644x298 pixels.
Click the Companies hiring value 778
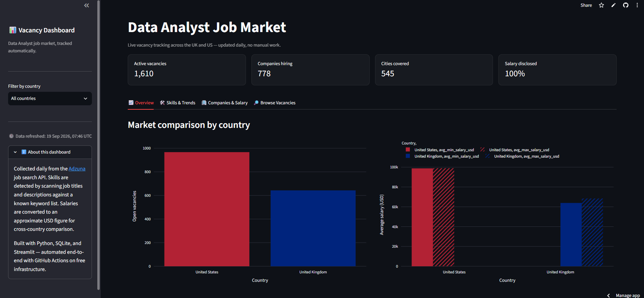(x=264, y=74)
